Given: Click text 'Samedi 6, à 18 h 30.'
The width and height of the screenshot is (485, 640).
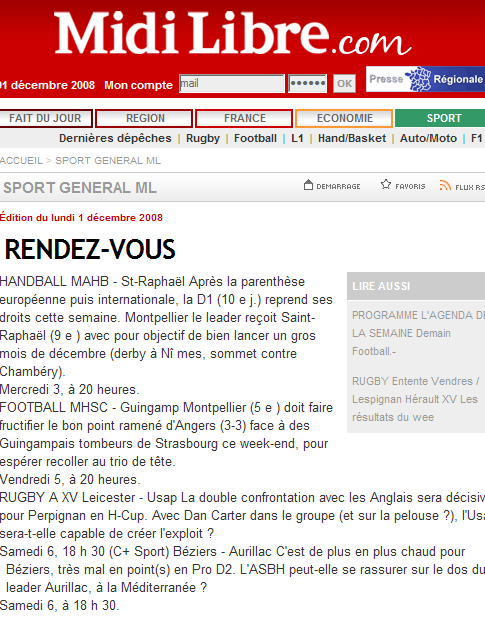Looking at the screenshot, I should pos(60,605).
